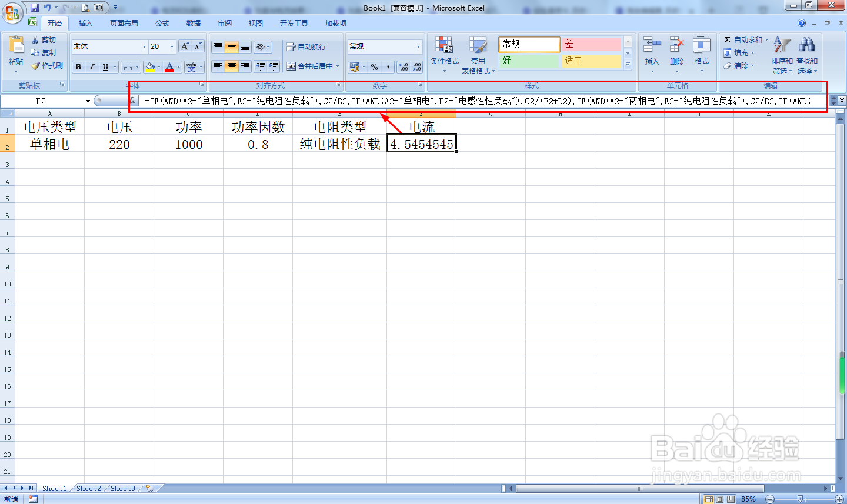The height and width of the screenshot is (504, 847).
Task: Increase decimal places
Action: pyautogui.click(x=404, y=67)
